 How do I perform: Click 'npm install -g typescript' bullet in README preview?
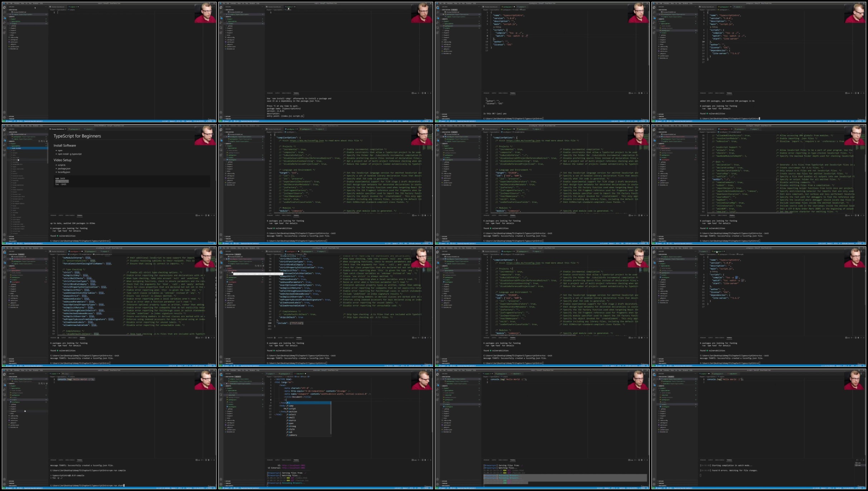click(70, 154)
